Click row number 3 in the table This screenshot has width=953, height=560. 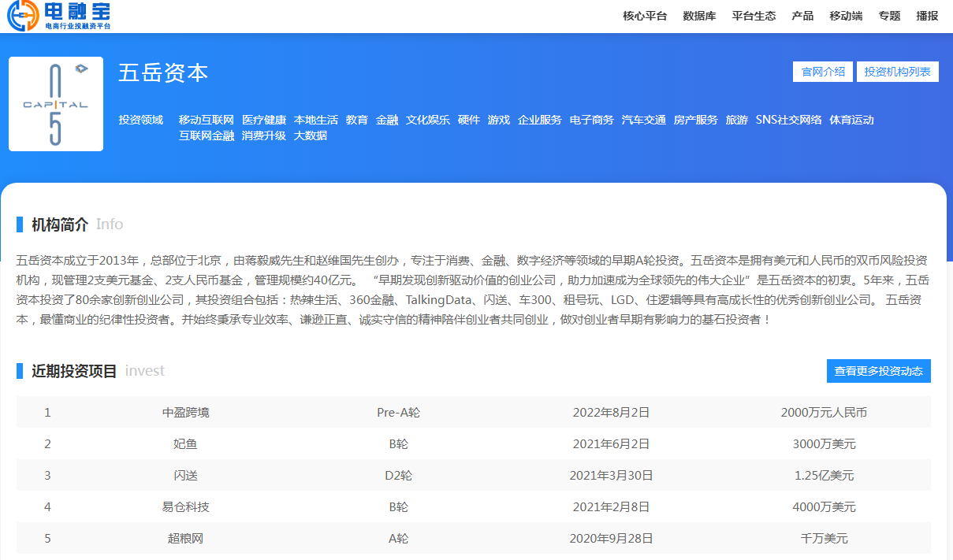(47, 475)
